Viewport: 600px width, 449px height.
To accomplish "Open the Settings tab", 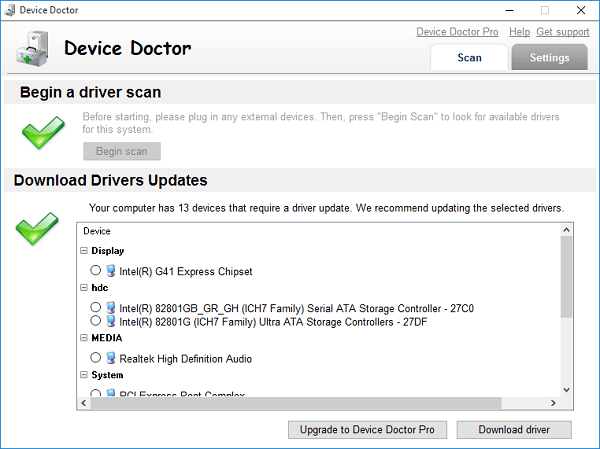I will click(x=549, y=57).
